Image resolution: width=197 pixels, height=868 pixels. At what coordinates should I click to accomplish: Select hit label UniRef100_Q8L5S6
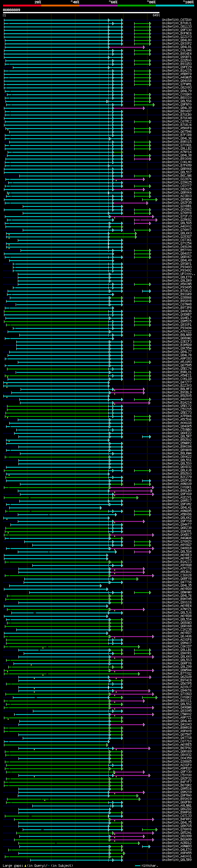click(177, 101)
